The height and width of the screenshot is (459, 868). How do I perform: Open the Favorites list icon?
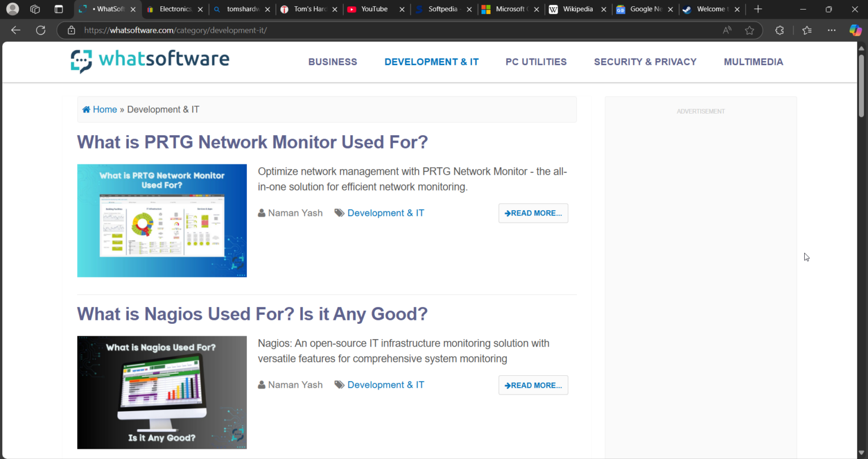click(806, 30)
